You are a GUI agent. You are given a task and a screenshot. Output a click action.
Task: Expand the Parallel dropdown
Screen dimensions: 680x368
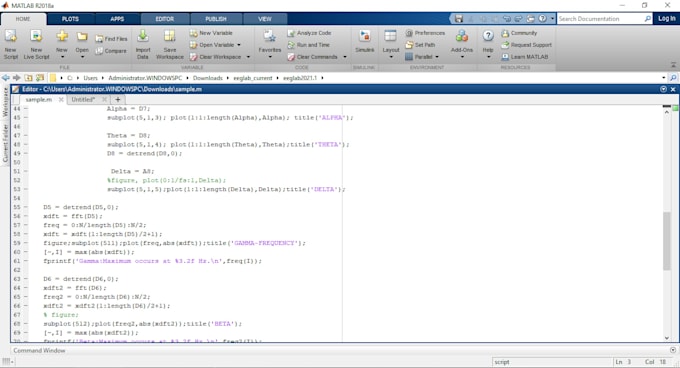437,57
